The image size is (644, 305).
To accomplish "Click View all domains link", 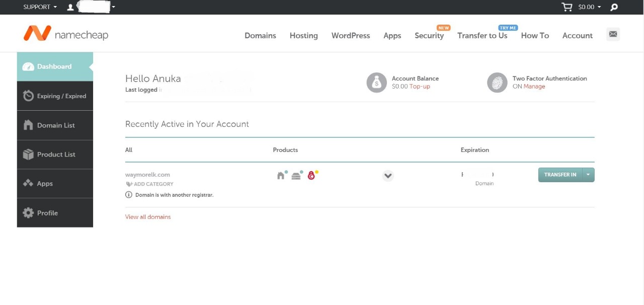I will coord(148,217).
